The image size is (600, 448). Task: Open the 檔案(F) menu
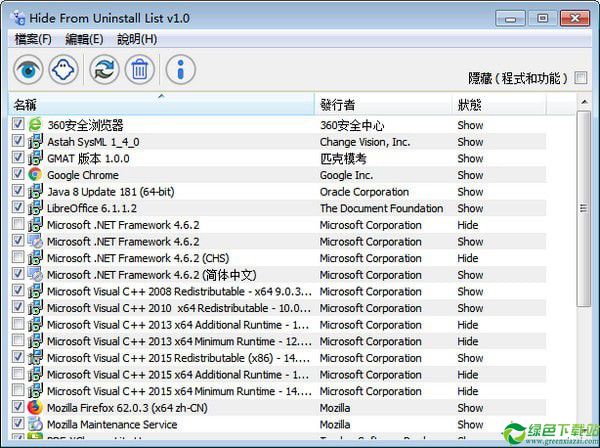click(x=33, y=39)
